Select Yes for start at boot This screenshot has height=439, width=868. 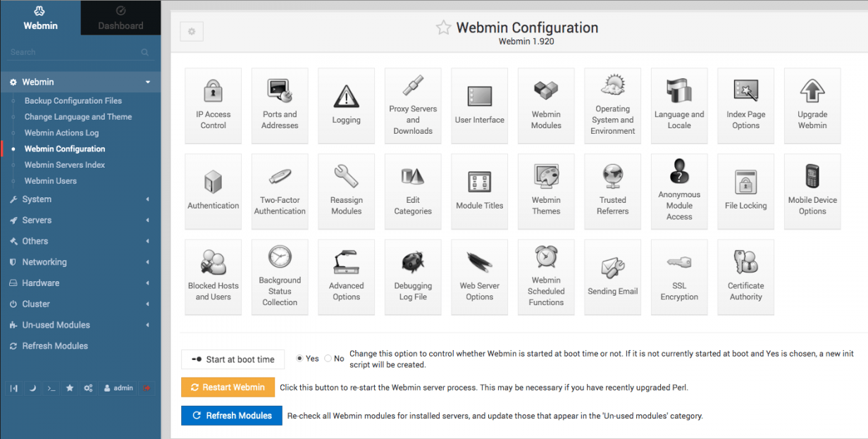(x=300, y=359)
